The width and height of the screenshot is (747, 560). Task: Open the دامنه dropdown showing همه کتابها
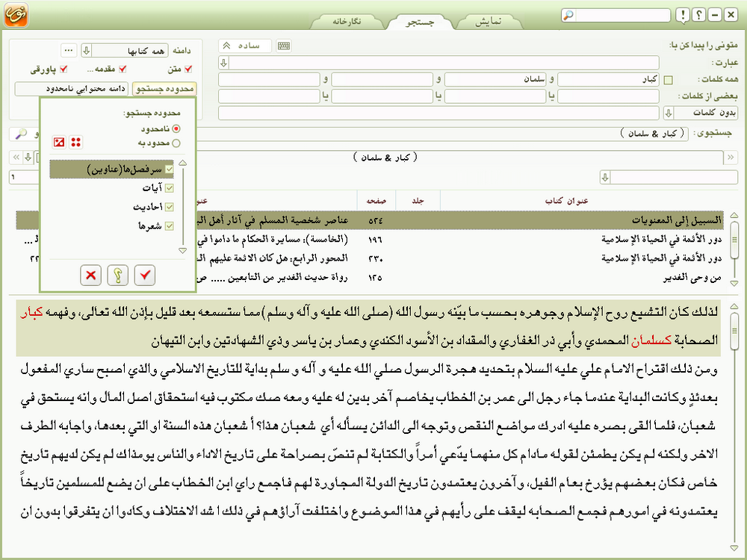click(x=124, y=50)
